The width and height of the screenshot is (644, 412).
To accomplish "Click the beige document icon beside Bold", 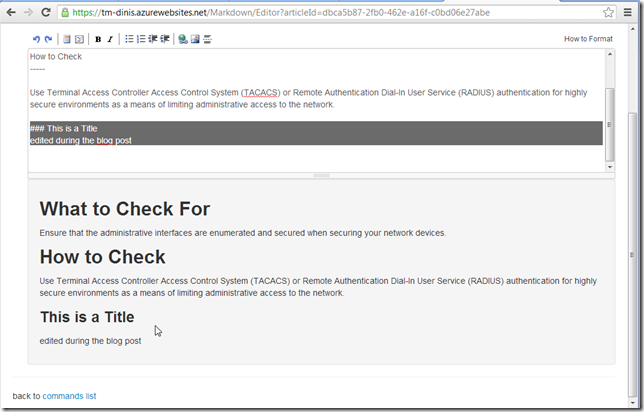I will click(79, 39).
